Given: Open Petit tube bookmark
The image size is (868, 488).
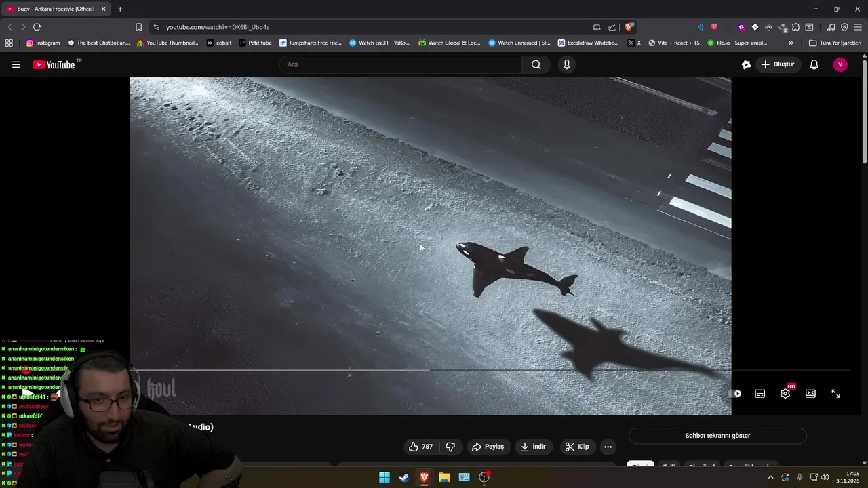Looking at the screenshot, I should pyautogui.click(x=256, y=43).
